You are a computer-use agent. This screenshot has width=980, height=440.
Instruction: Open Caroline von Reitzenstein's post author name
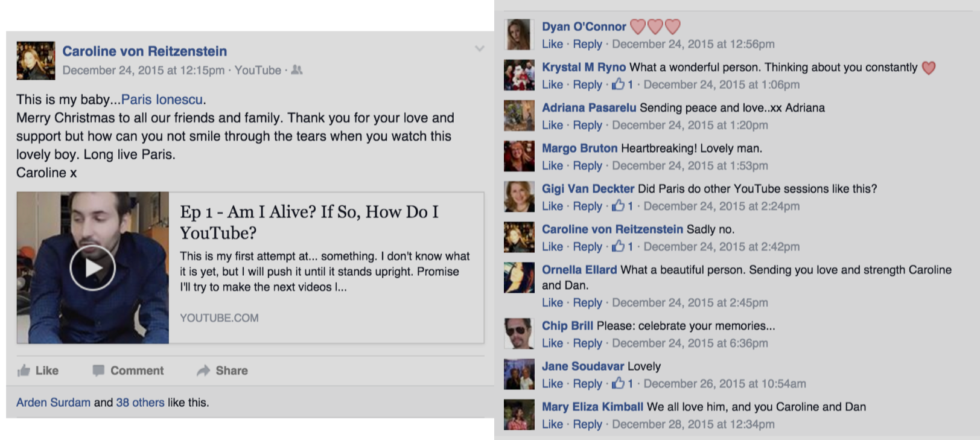tap(145, 51)
